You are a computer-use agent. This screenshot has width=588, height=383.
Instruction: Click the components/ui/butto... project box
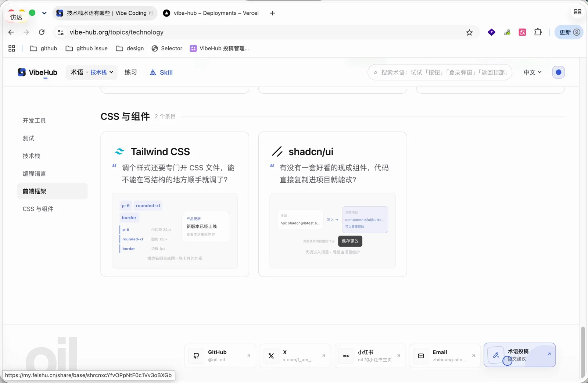(x=365, y=219)
